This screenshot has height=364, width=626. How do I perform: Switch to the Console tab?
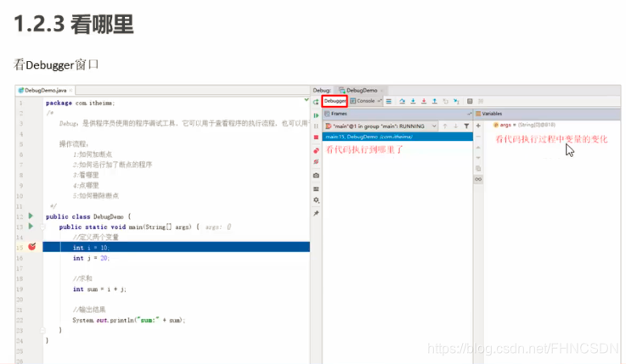[x=363, y=101]
